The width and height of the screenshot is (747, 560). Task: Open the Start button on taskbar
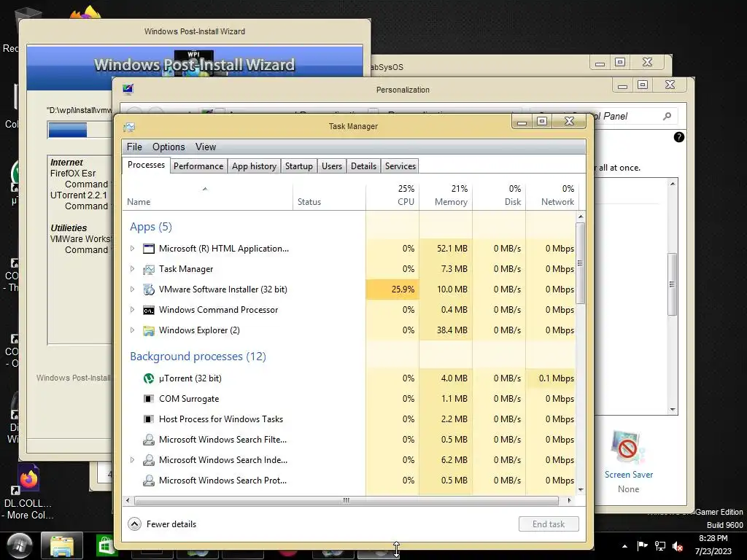[x=18, y=545]
